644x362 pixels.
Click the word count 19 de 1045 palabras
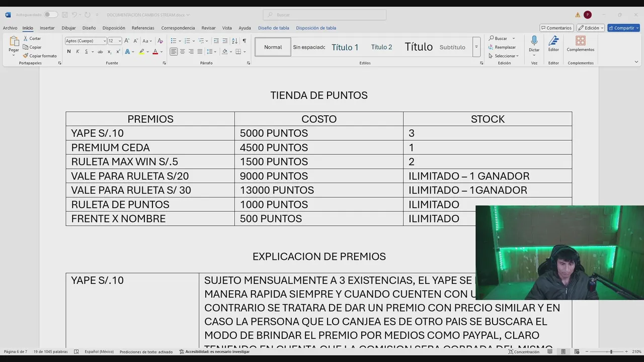click(x=50, y=352)
